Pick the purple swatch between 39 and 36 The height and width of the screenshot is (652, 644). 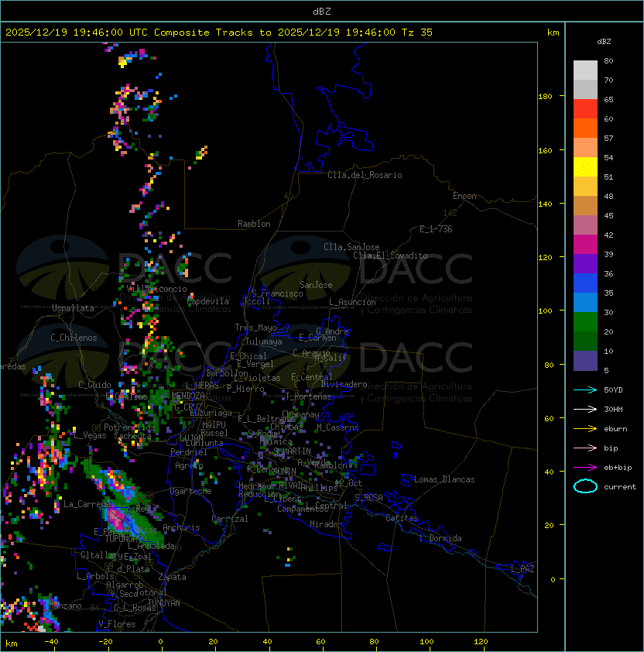[585, 264]
